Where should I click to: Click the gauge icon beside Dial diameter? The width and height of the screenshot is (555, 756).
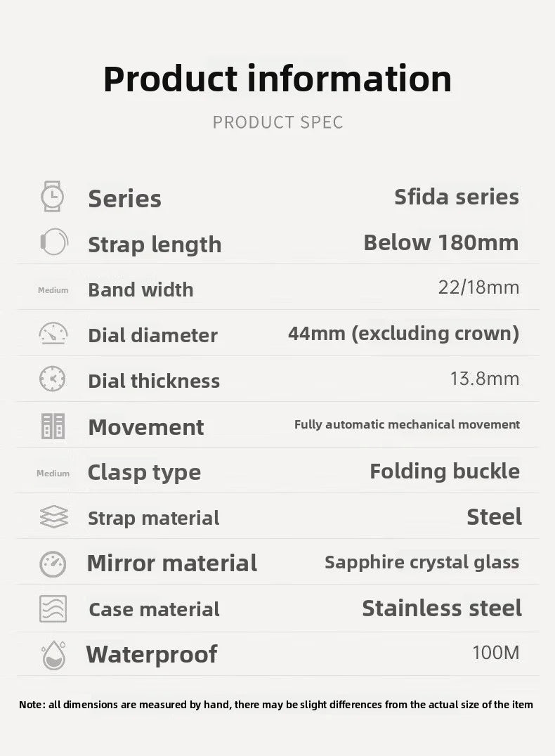pos(53,333)
